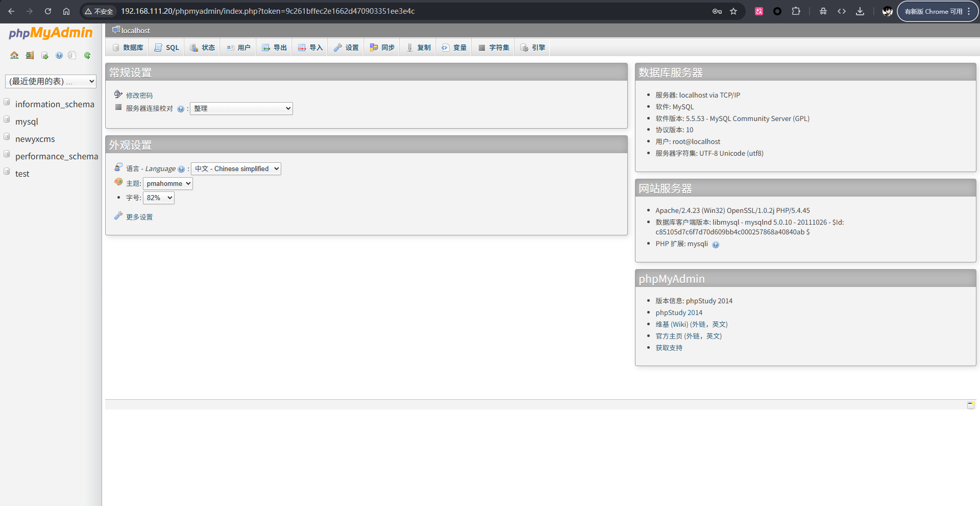Screen dimensions: 980x506
Task: Click the note icon at bottom-right of page
Action: pyautogui.click(x=971, y=405)
